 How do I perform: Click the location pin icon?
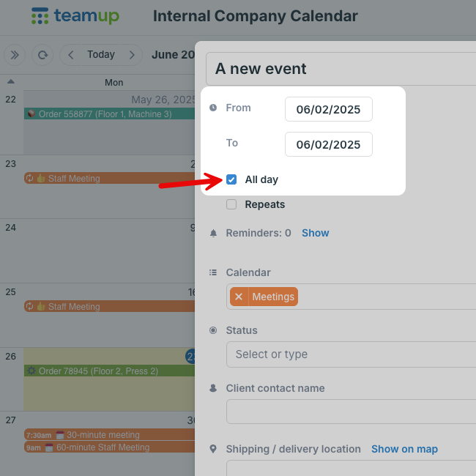pos(213,449)
